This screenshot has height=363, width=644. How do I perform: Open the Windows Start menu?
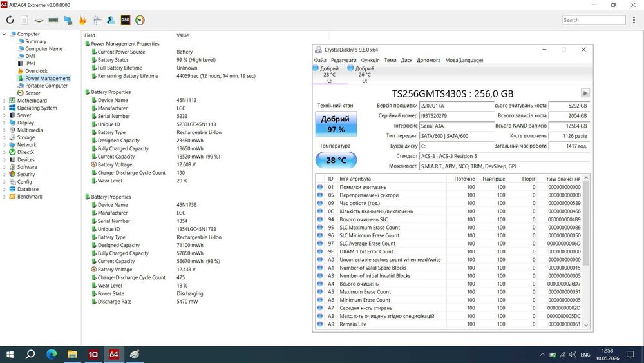[10, 355]
